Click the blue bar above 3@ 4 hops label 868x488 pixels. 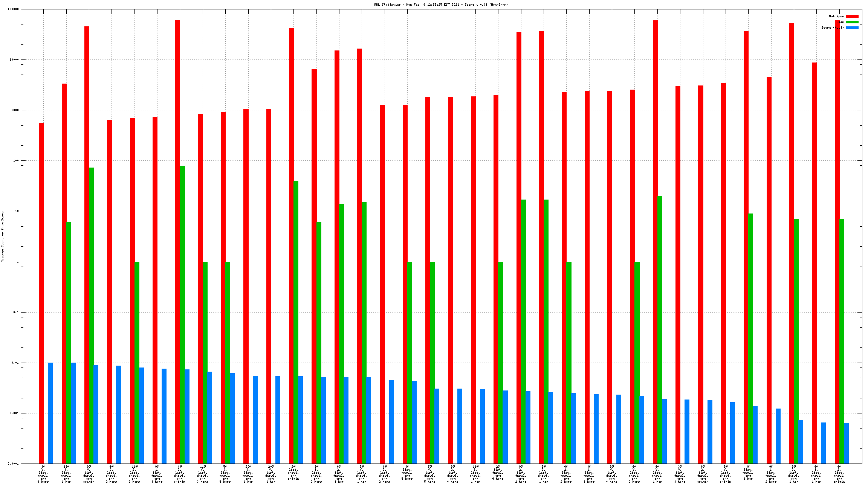50,413
